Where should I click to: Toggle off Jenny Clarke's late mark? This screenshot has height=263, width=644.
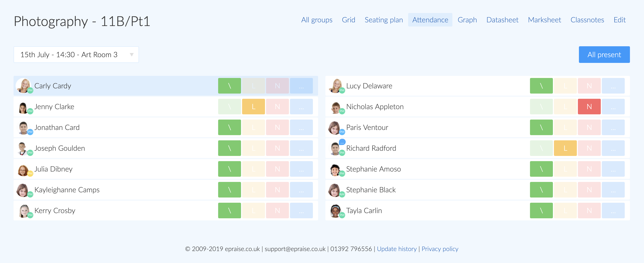pyautogui.click(x=253, y=107)
